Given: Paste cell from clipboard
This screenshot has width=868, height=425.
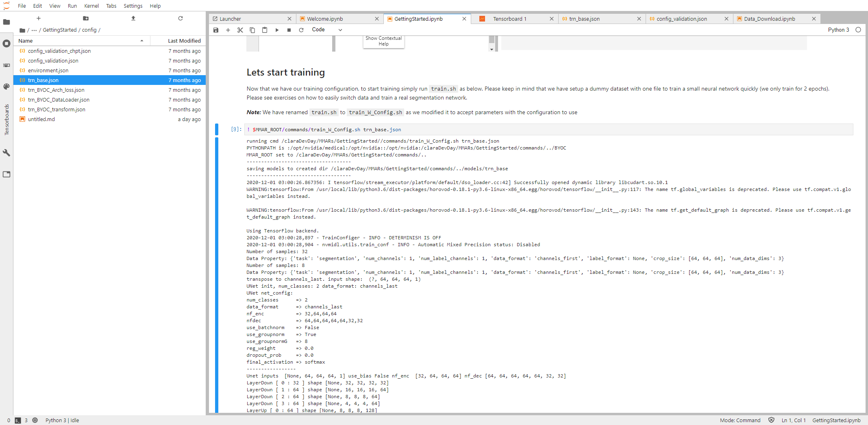Looking at the screenshot, I should [x=265, y=30].
